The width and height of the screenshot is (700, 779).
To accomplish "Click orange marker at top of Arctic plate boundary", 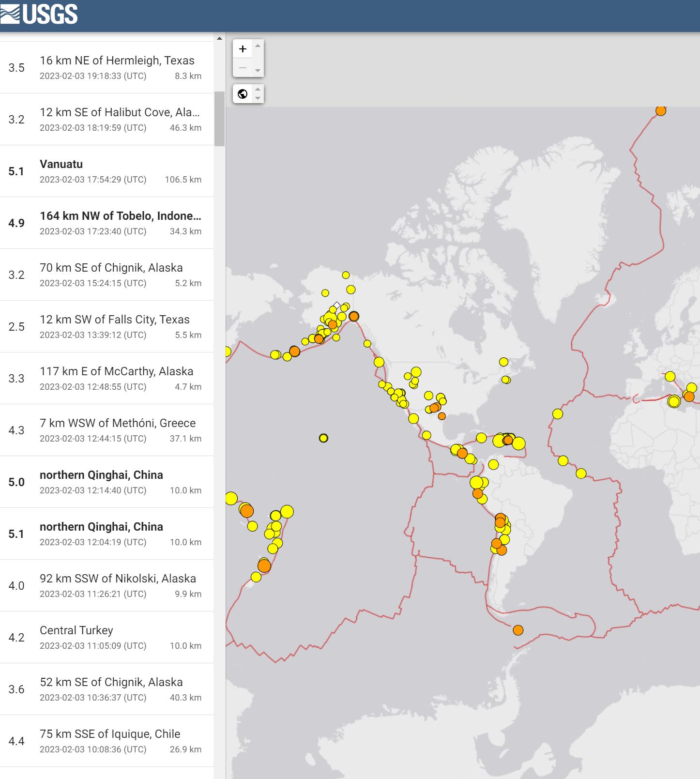I will 660,111.
